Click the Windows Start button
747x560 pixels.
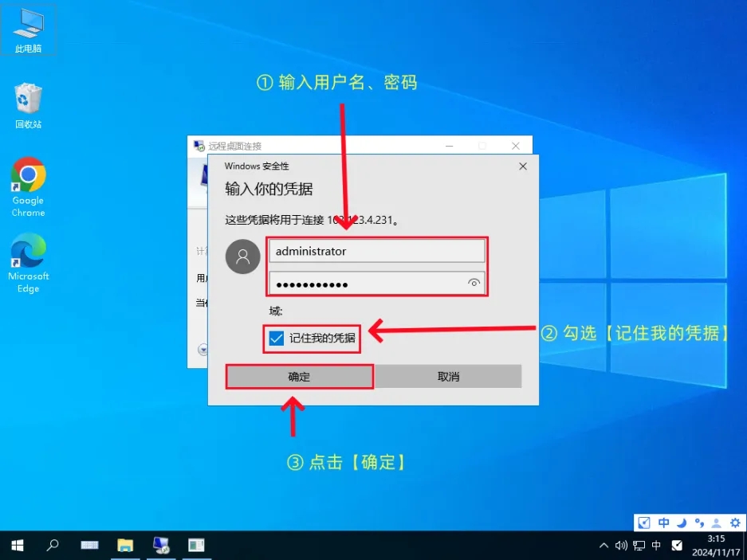(17, 546)
